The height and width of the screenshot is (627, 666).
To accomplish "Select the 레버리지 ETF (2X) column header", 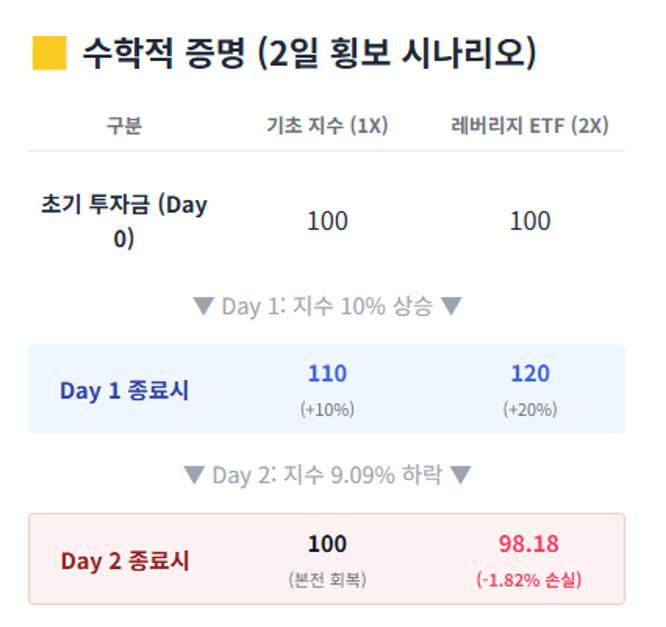I will [530, 125].
